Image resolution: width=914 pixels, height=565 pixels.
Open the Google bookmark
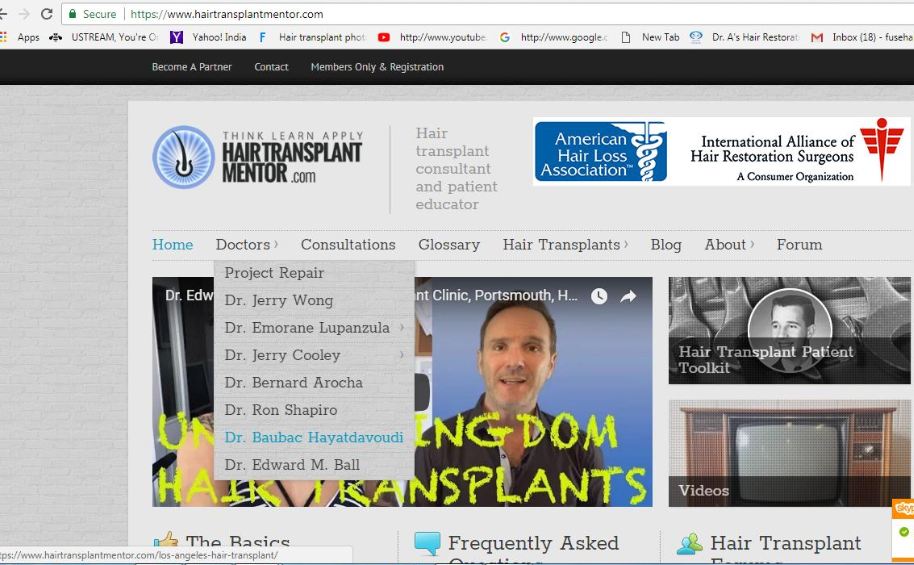pos(553,37)
